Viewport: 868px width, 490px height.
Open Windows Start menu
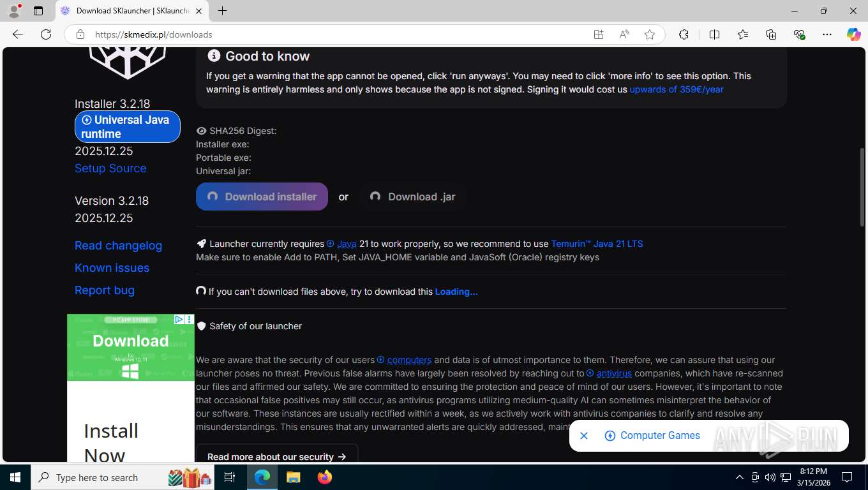(15, 477)
